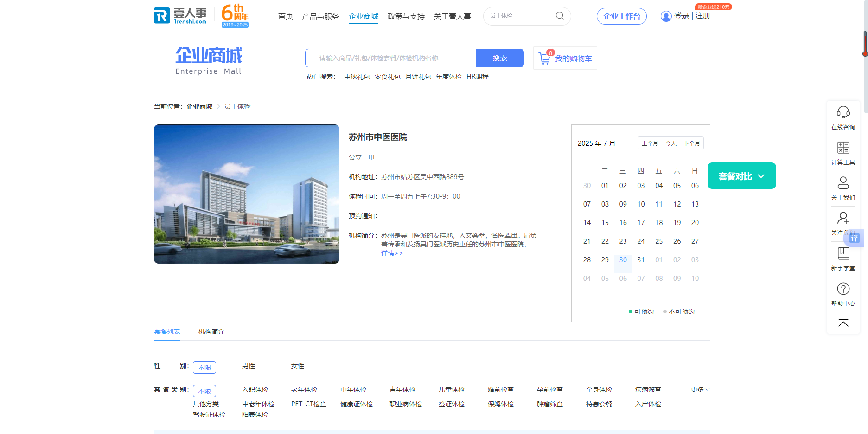This screenshot has width=868, height=434.
Task: Click 年度体检 hot search link
Action: click(x=449, y=77)
